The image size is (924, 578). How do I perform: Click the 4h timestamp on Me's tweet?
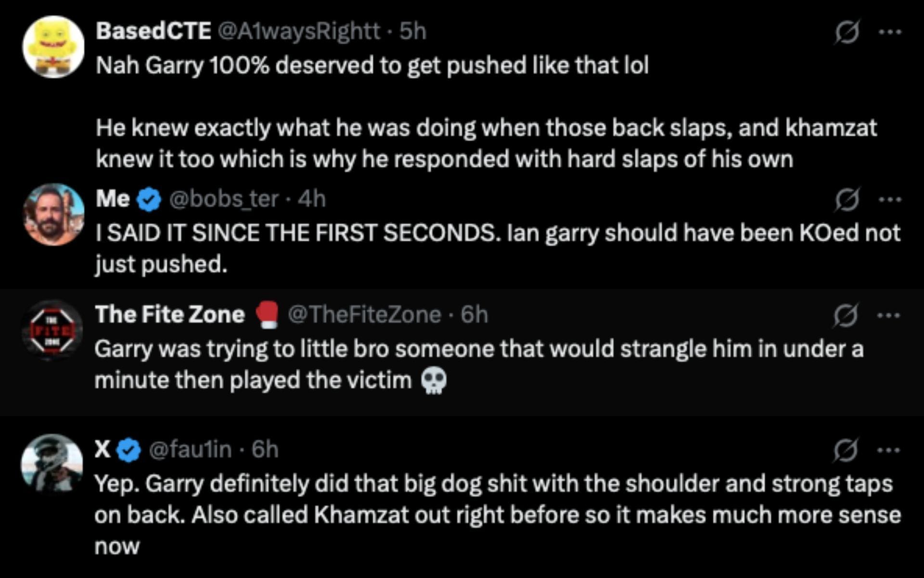(x=312, y=199)
